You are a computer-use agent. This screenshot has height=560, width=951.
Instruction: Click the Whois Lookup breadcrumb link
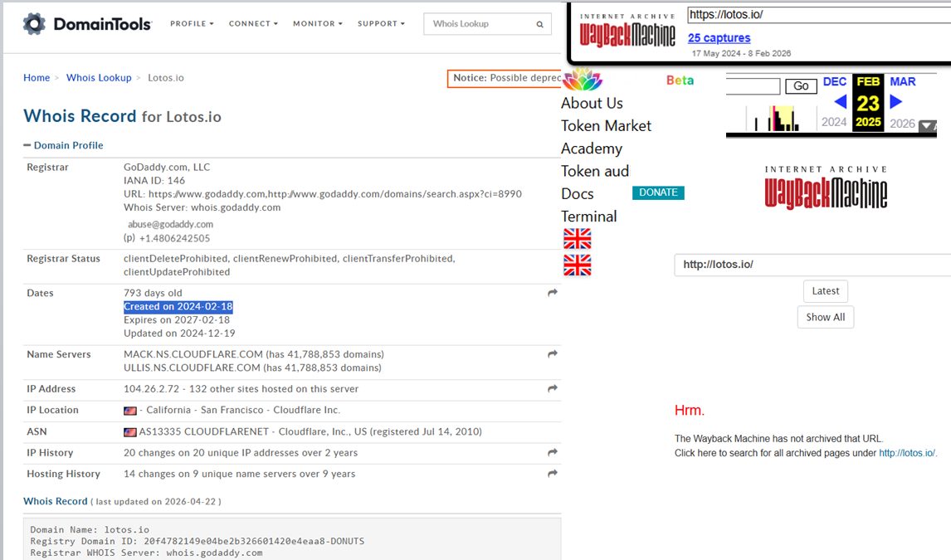click(99, 78)
